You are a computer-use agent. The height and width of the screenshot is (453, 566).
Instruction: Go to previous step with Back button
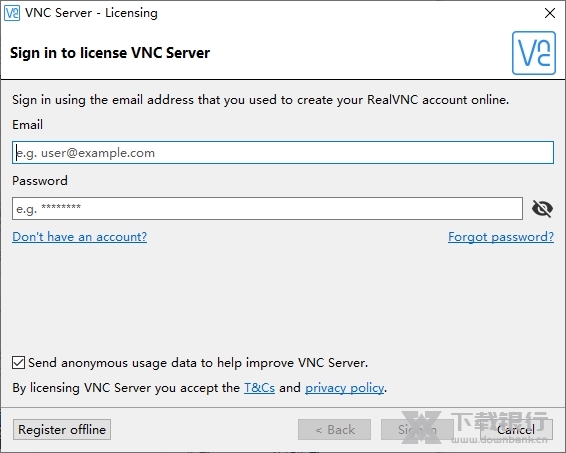(334, 430)
